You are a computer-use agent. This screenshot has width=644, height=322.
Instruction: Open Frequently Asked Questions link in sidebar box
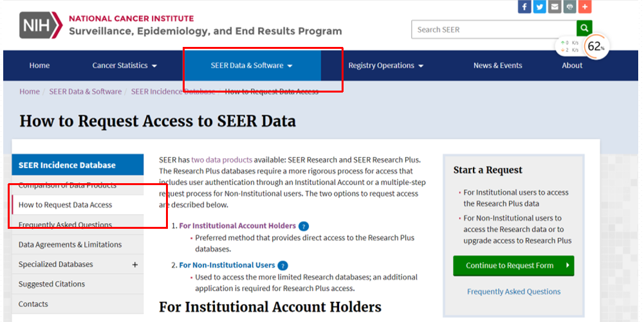(513, 292)
